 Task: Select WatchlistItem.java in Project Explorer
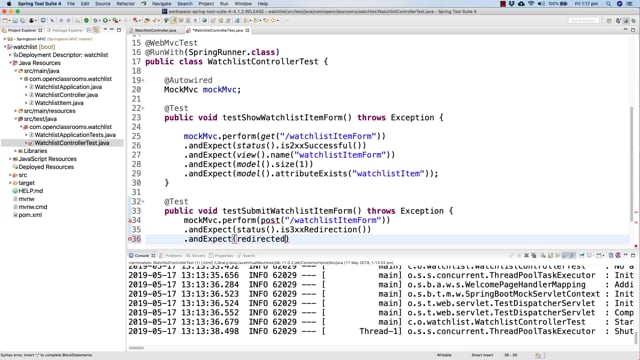click(x=59, y=103)
